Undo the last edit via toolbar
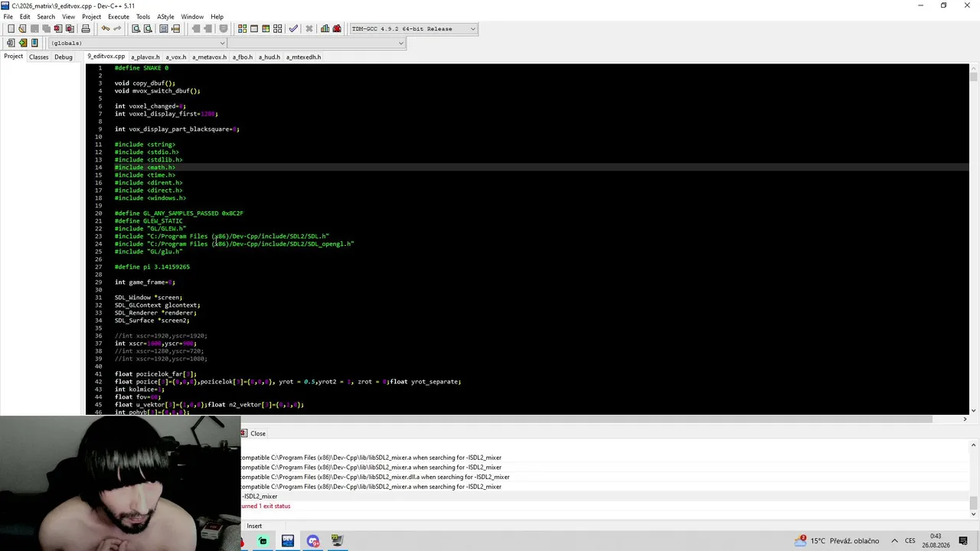 point(105,29)
